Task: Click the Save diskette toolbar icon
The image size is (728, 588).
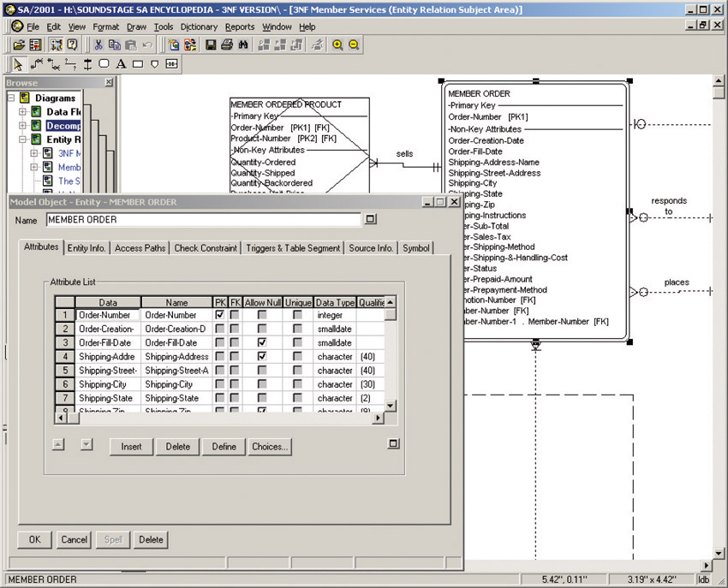Action: 211,45
